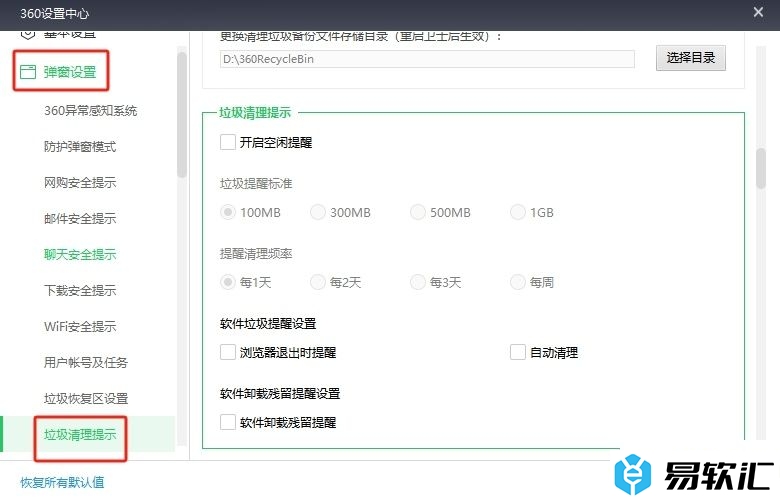Open 360异常感知系统 settings
780x500 pixels.
[x=91, y=110]
